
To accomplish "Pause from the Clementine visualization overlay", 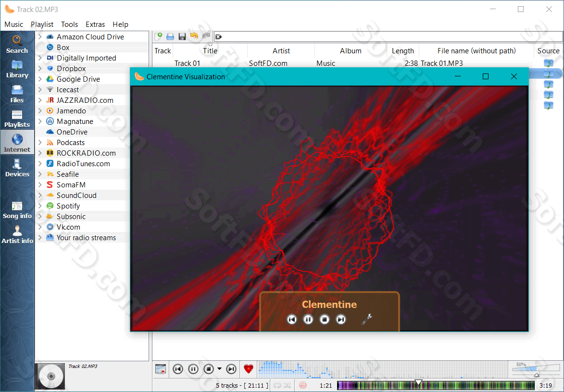I will pyautogui.click(x=308, y=319).
